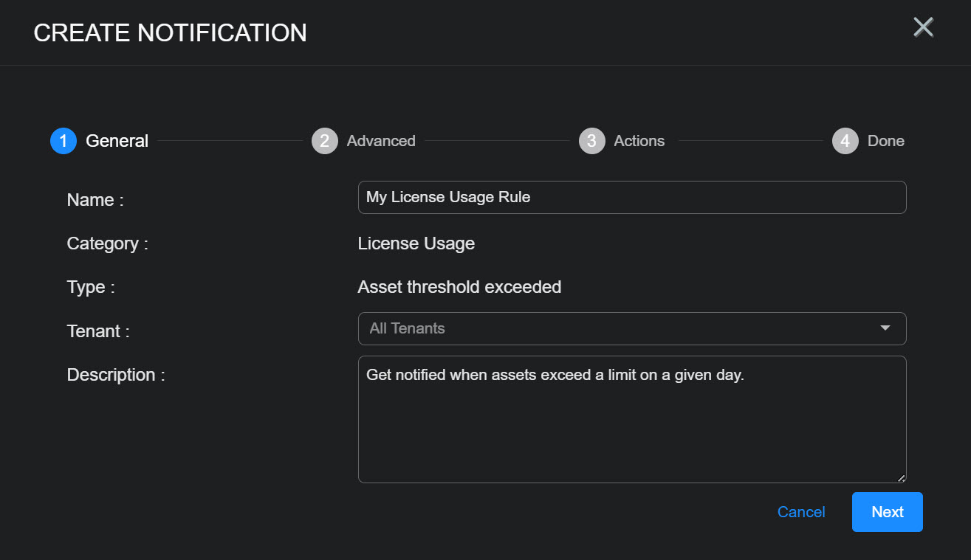The image size is (971, 560).
Task: Click the Tenant dropdown arrow
Action: 885,328
